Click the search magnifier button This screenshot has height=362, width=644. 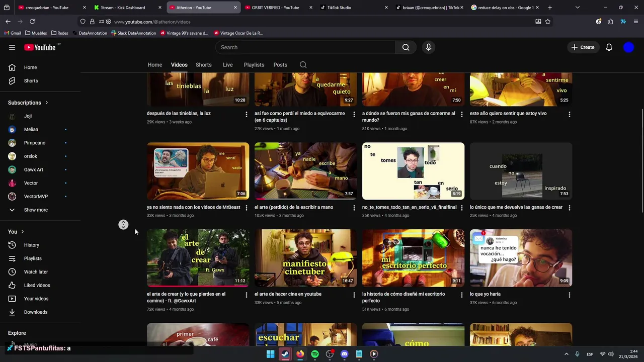[406, 47]
